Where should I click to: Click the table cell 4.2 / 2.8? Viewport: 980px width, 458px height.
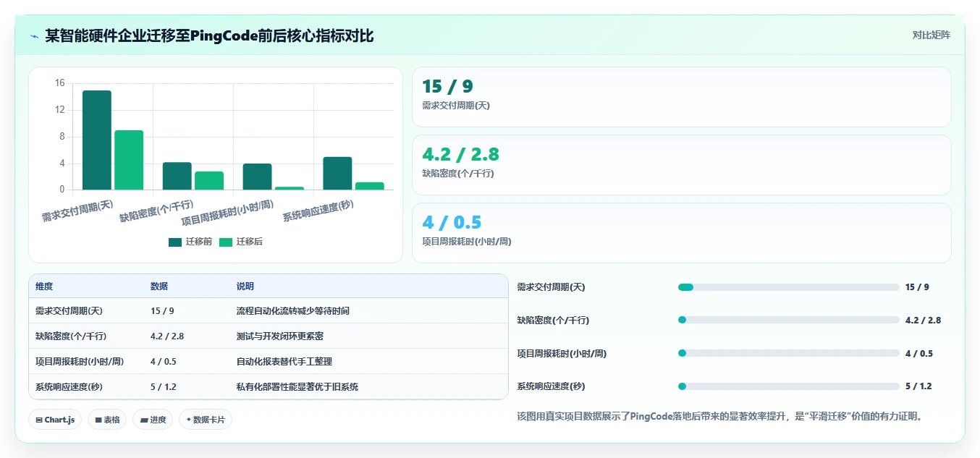pyautogui.click(x=167, y=336)
